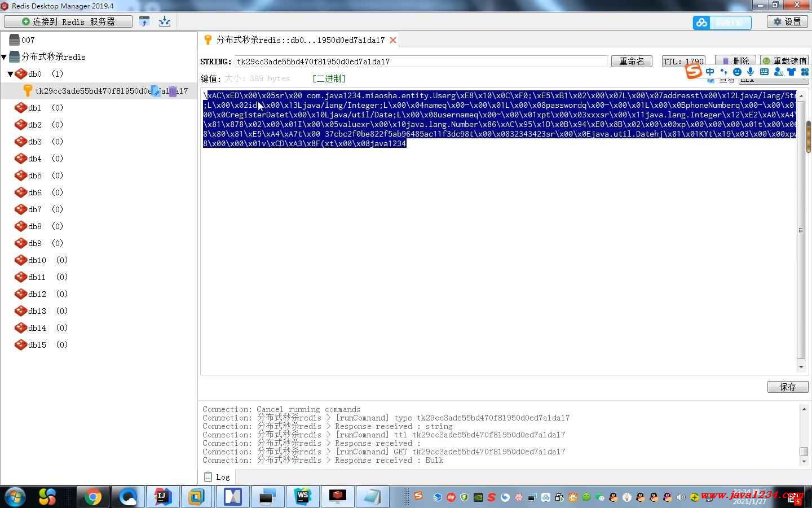Image resolution: width=812 pixels, height=508 pixels.
Task: Click the Reload value (重载键值) button
Action: point(784,60)
